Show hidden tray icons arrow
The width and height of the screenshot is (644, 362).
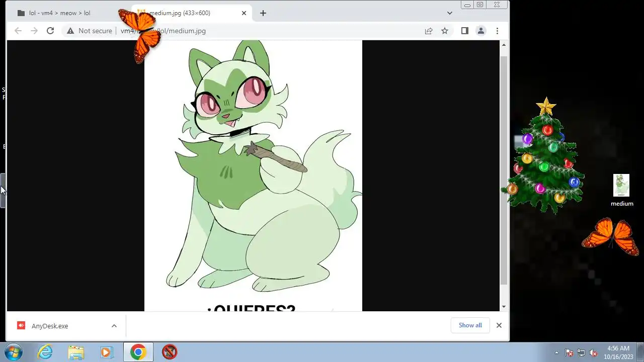click(x=556, y=352)
